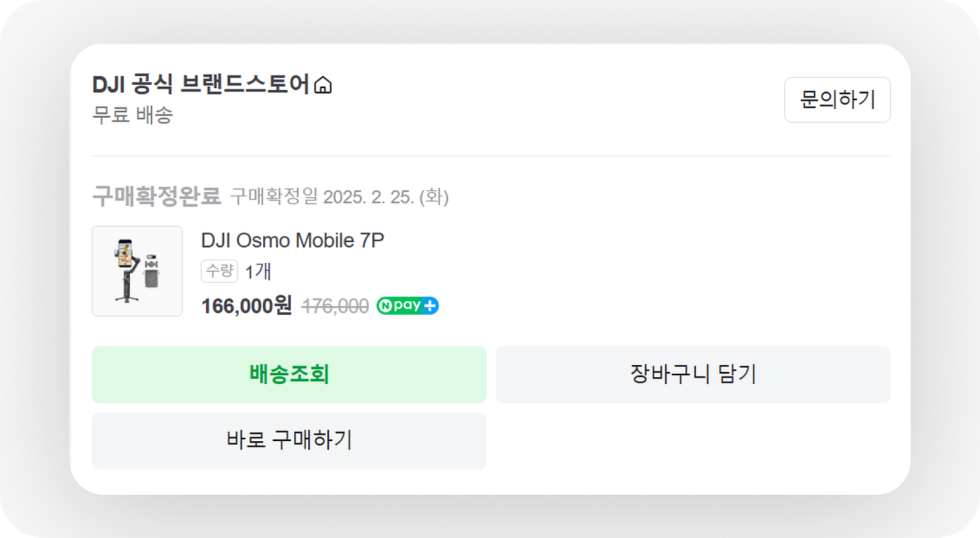
Task: Select 장바구니 담기 to add to cart
Action: [x=693, y=375]
